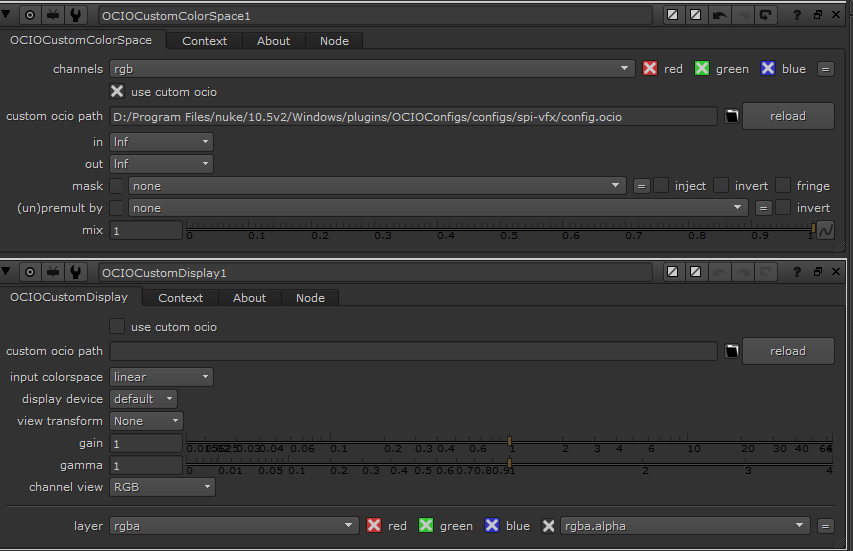The width and height of the screenshot is (853, 551).
Task: Open the channels rgb dropdown
Action: coord(372,69)
